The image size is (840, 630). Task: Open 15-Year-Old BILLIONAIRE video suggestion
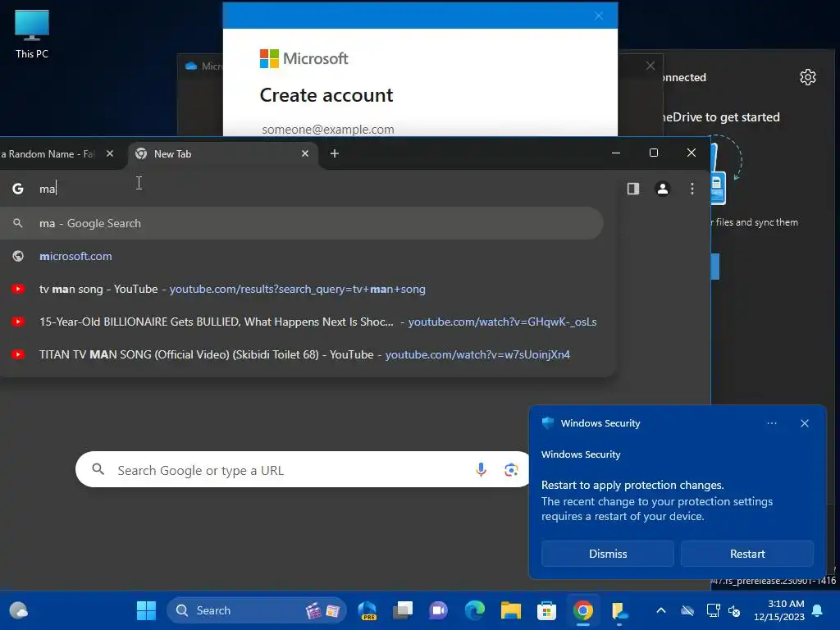[301, 322]
